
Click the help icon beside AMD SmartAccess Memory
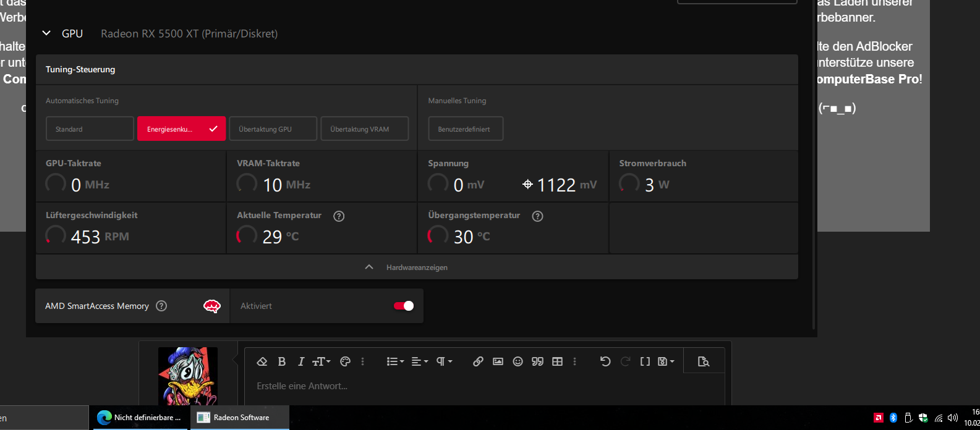pyautogui.click(x=161, y=306)
